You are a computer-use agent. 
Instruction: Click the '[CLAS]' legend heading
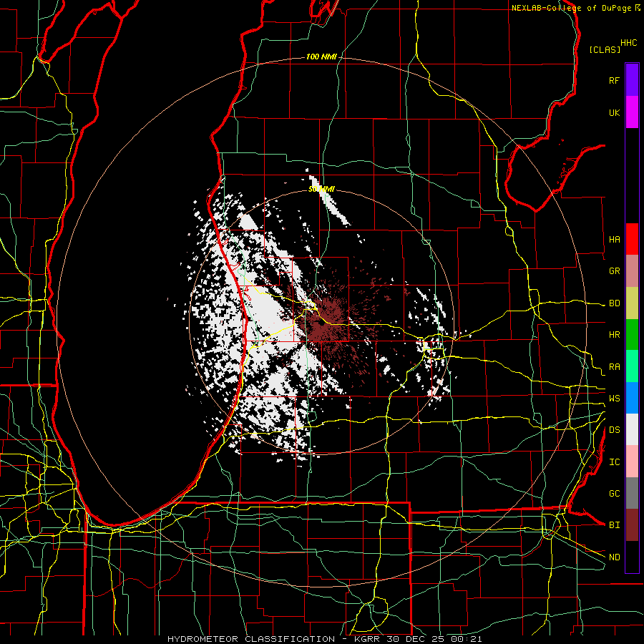click(x=605, y=49)
